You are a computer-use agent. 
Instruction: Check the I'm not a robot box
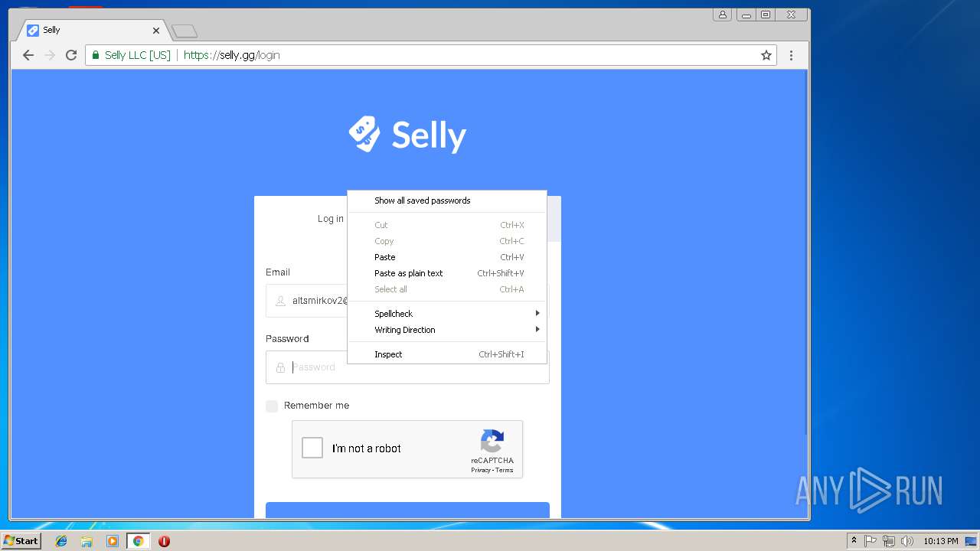point(312,448)
